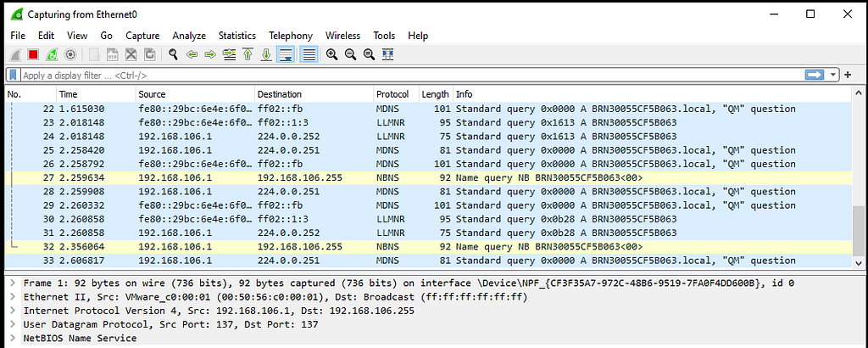The height and width of the screenshot is (348, 868).
Task: Expand the User Datagram Protocol row
Action: click(14, 324)
